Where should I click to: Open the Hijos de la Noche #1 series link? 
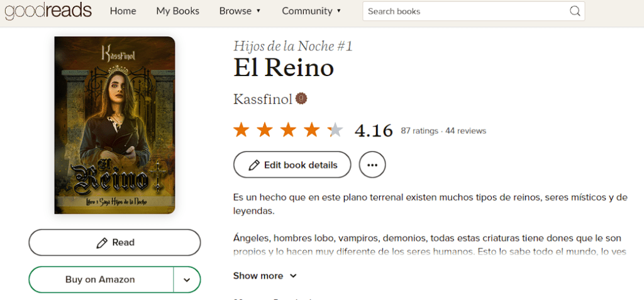coord(293,46)
